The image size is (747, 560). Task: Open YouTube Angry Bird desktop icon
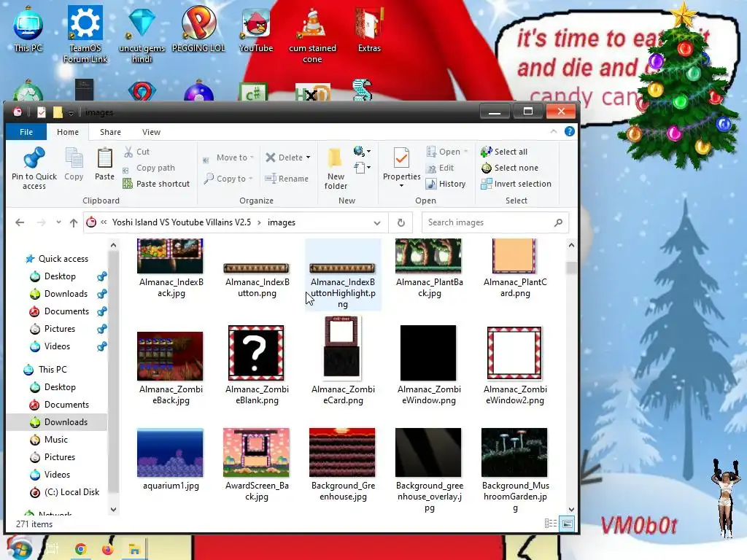click(256, 29)
